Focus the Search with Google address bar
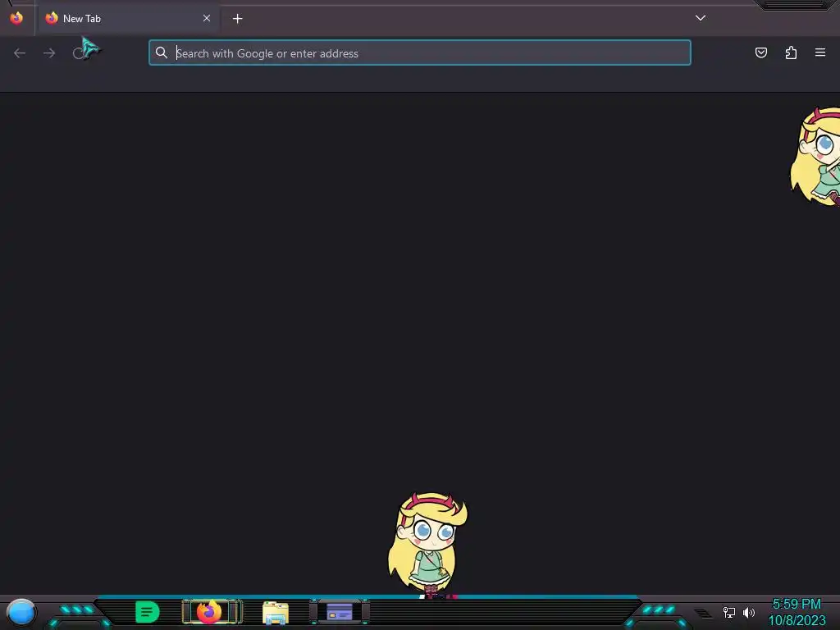 (x=419, y=52)
